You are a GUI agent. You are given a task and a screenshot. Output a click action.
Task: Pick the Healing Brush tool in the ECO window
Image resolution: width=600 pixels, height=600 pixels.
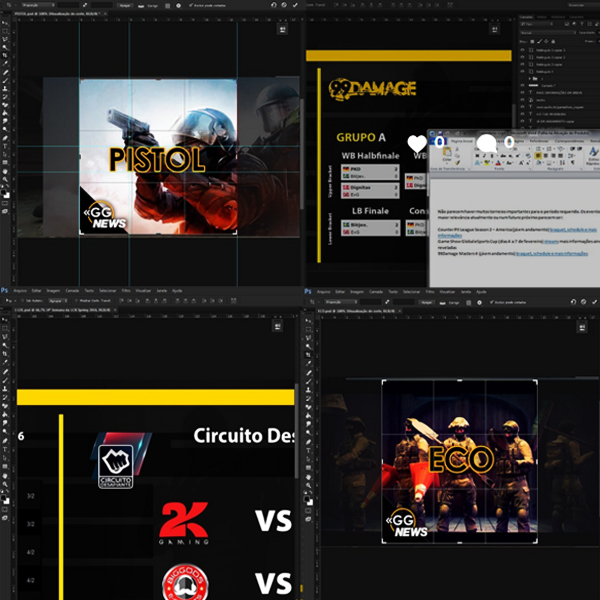[308, 372]
